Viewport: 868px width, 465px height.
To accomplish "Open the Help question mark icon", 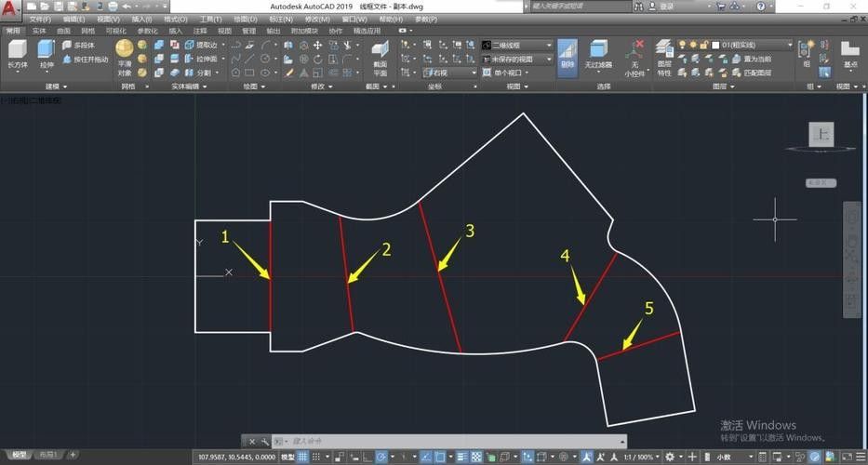I will 761,7.
